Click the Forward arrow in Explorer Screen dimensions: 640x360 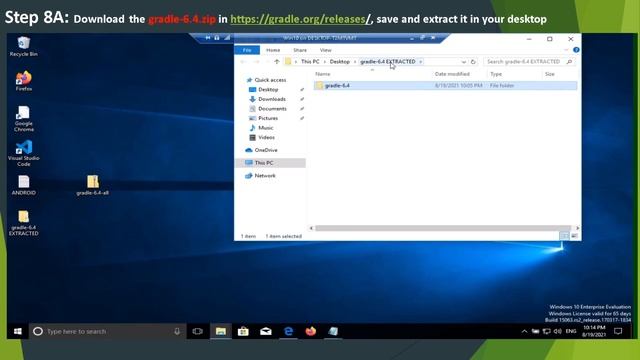(x=256, y=62)
